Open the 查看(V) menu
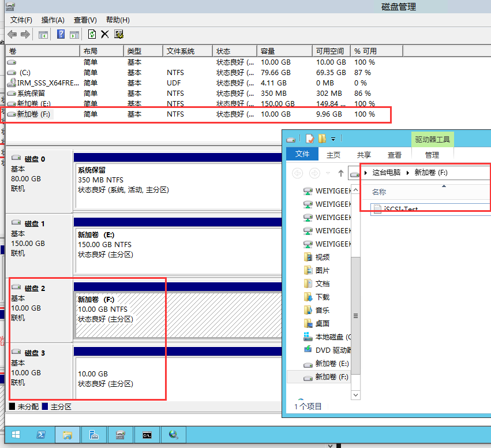491x448 pixels. click(85, 20)
